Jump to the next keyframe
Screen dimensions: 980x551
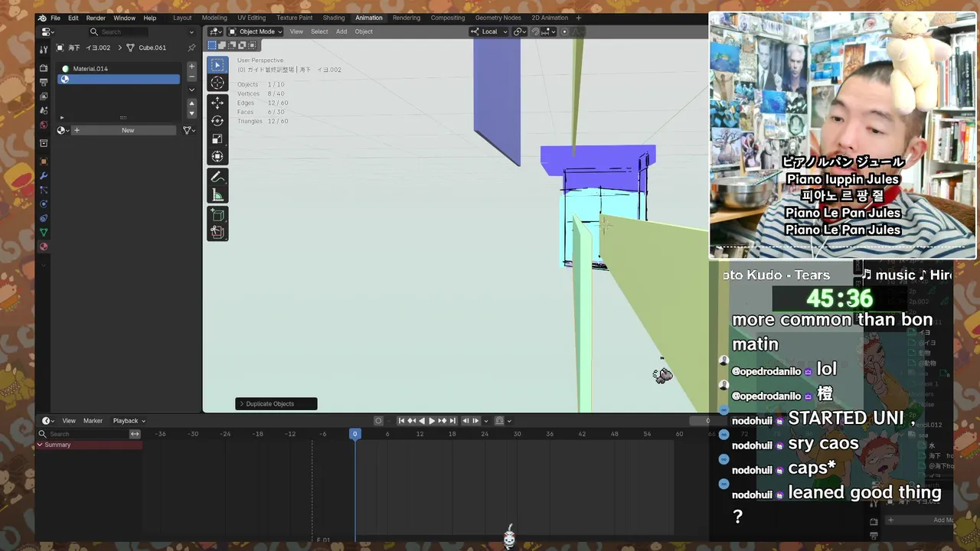coord(443,420)
